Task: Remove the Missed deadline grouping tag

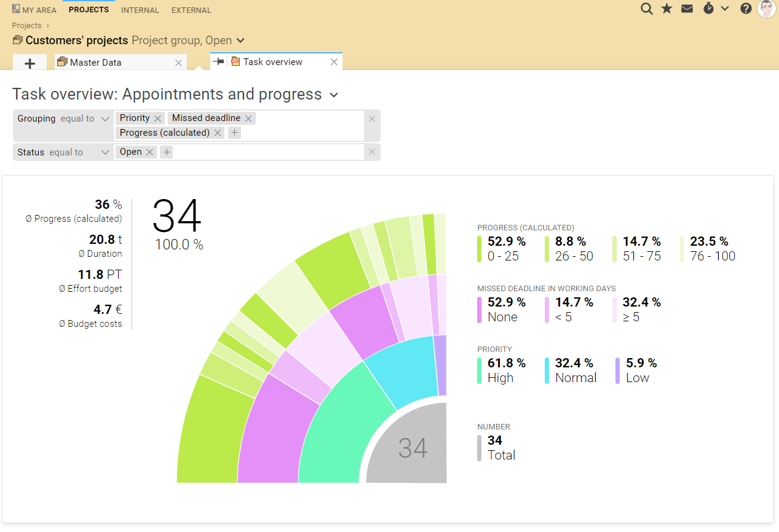Action: (x=248, y=119)
